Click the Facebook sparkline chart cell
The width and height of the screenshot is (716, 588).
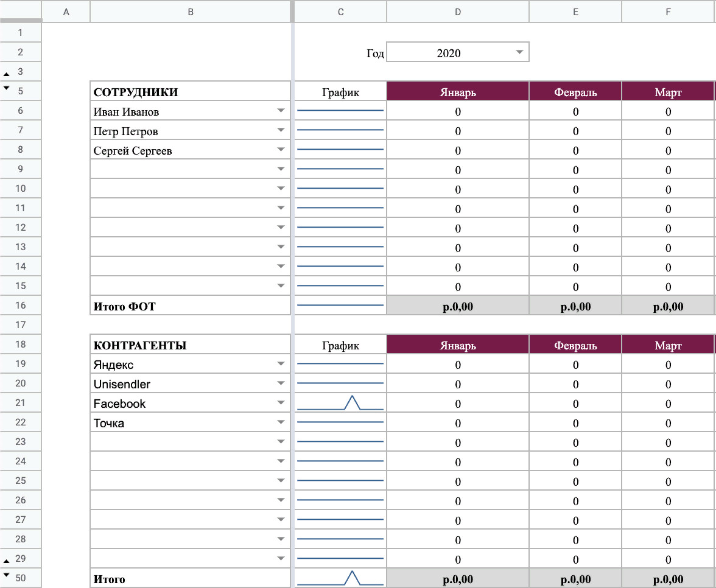(341, 403)
